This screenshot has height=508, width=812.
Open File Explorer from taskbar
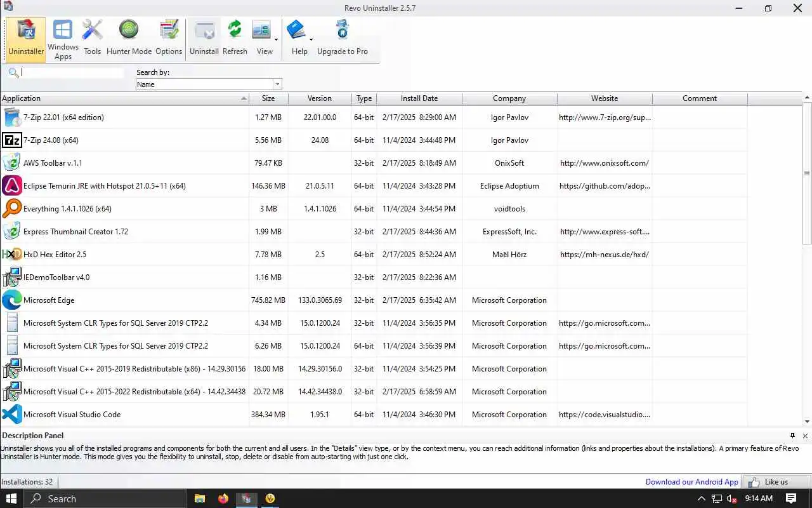[x=199, y=498]
